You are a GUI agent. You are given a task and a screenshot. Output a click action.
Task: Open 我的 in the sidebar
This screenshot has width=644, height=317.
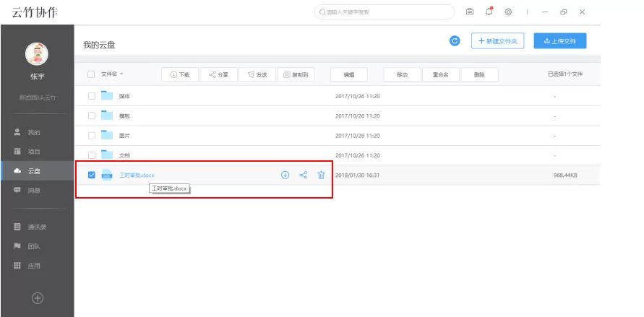tap(38, 132)
